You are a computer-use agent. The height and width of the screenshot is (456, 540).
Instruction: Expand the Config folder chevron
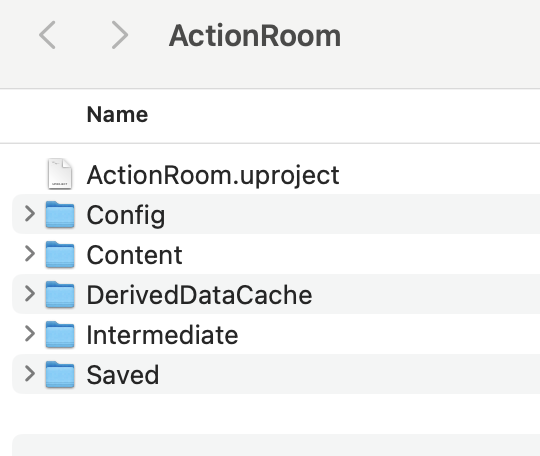[x=30, y=214]
